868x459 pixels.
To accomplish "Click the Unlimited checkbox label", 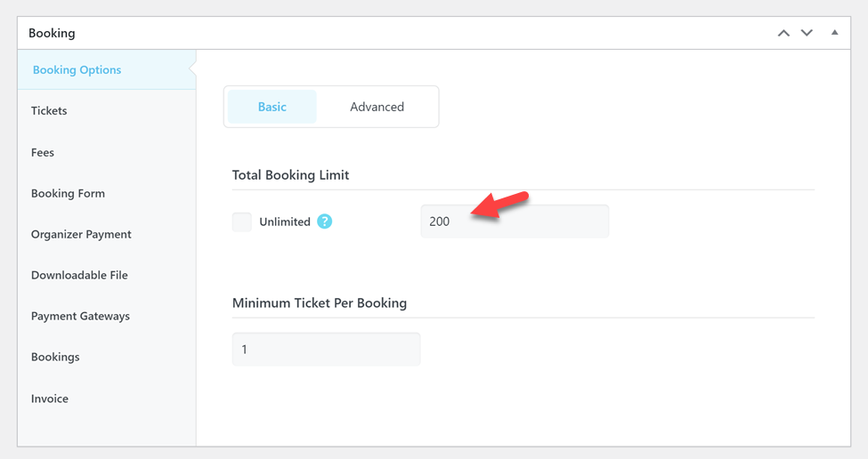I will coord(285,221).
